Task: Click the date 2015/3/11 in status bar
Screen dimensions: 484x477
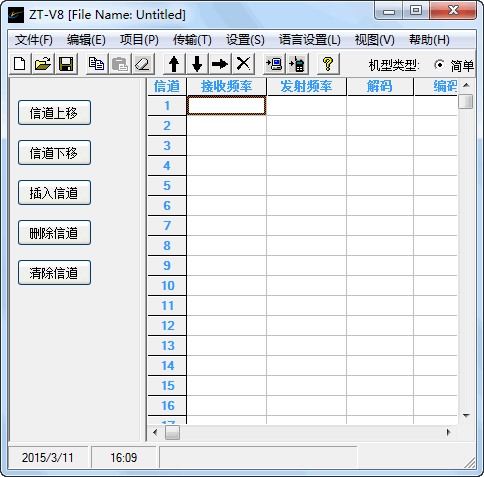Action: point(48,458)
